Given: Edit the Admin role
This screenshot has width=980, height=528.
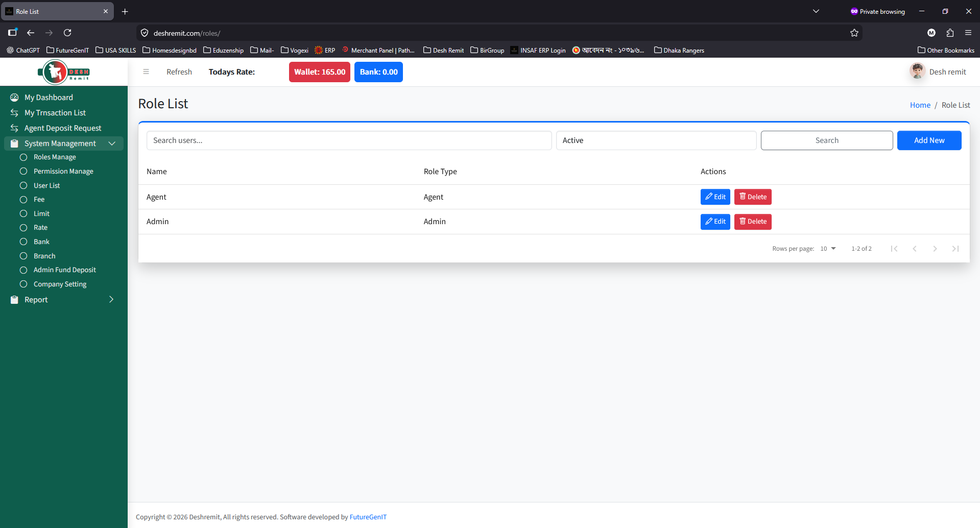Looking at the screenshot, I should pos(715,222).
